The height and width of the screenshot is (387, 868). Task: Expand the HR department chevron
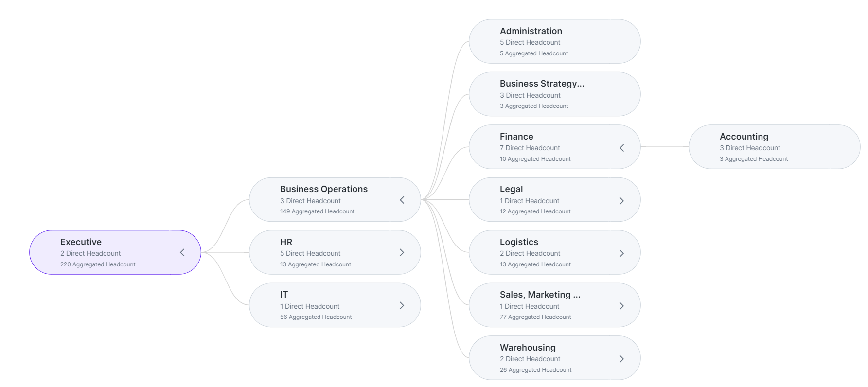402,252
